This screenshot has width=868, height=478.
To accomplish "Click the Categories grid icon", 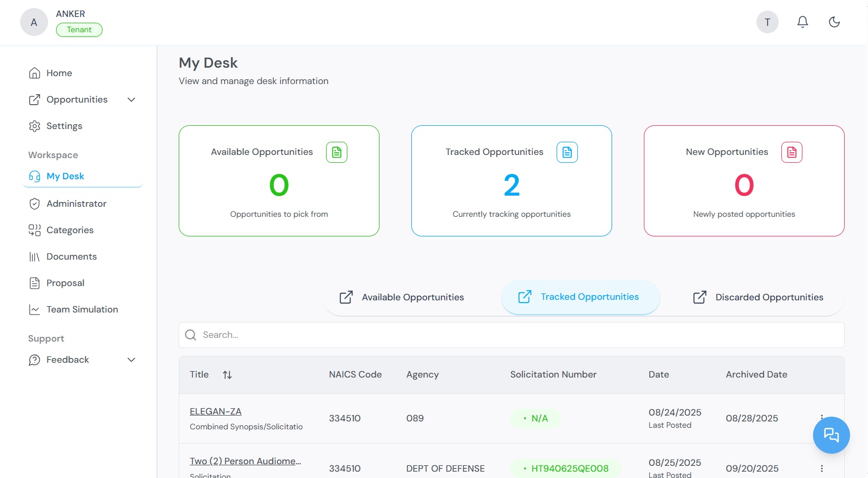I will (x=34, y=230).
